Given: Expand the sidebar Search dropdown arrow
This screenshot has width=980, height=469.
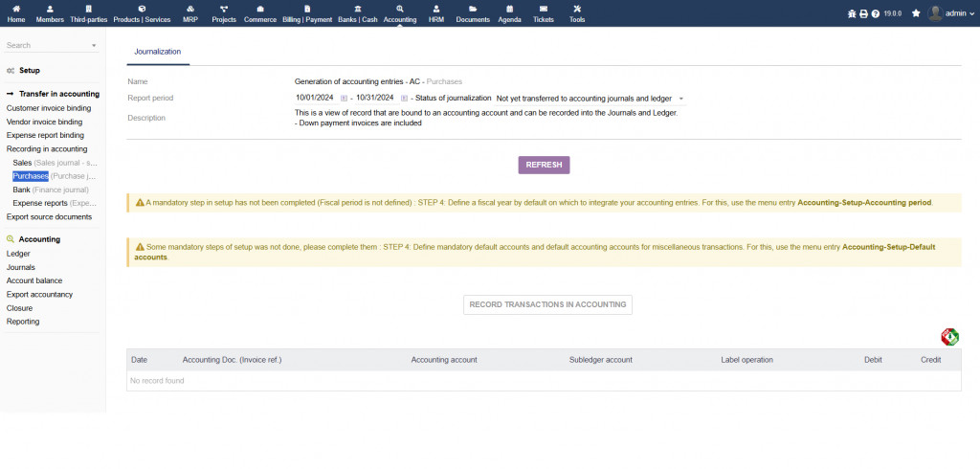Looking at the screenshot, I should 94,46.
